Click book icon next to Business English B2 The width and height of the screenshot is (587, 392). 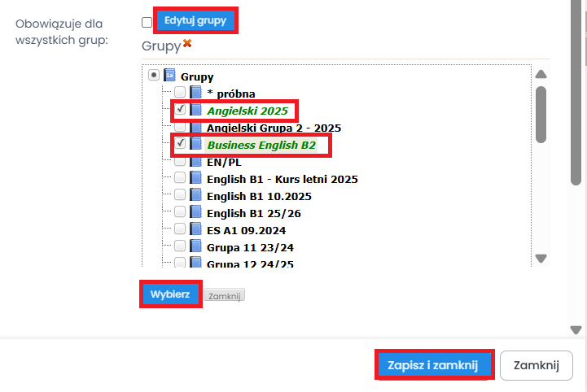point(195,144)
